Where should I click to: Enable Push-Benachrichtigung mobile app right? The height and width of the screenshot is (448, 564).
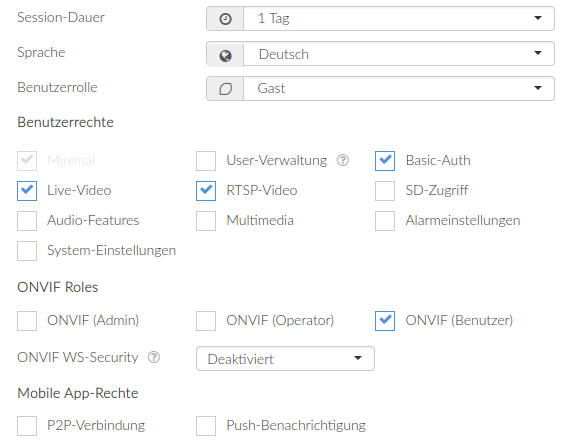[x=206, y=426]
